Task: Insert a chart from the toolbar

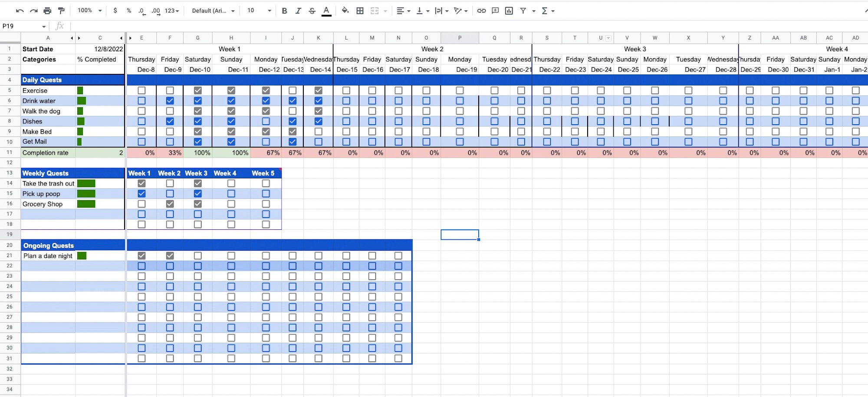Action: 509,10
